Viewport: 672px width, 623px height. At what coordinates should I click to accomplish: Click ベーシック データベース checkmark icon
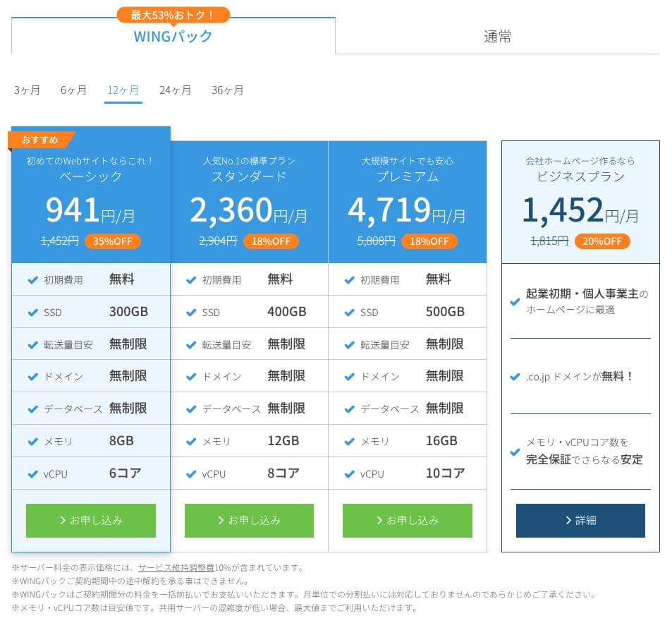(33, 409)
